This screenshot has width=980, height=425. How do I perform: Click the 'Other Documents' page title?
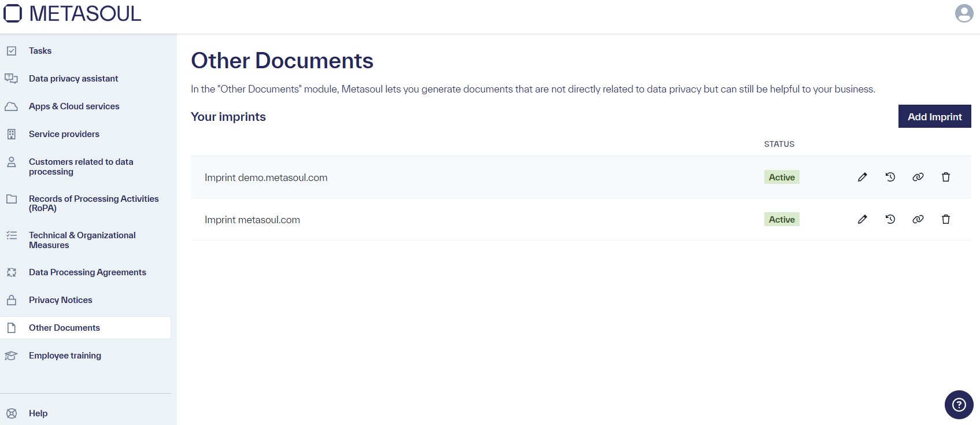pos(282,61)
